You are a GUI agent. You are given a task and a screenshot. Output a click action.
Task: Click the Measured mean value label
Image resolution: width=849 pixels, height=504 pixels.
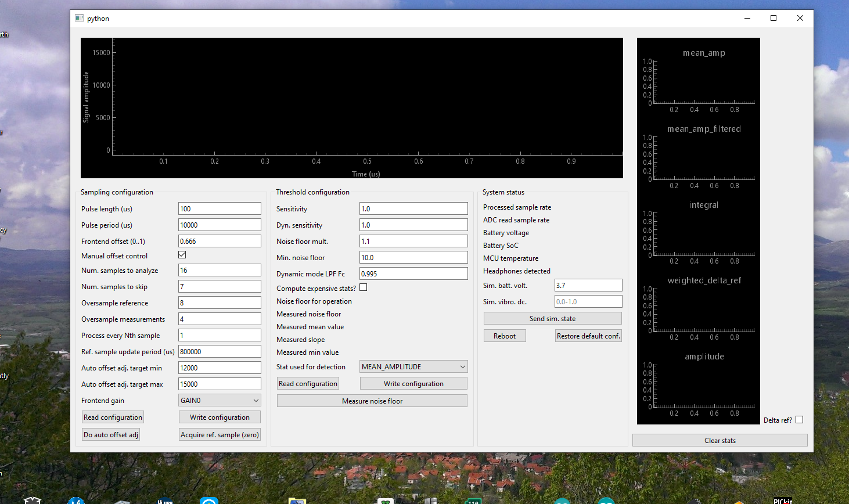click(310, 327)
